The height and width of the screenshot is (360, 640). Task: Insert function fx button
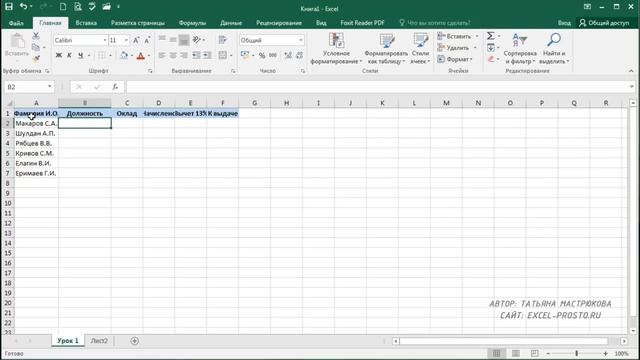(115, 87)
